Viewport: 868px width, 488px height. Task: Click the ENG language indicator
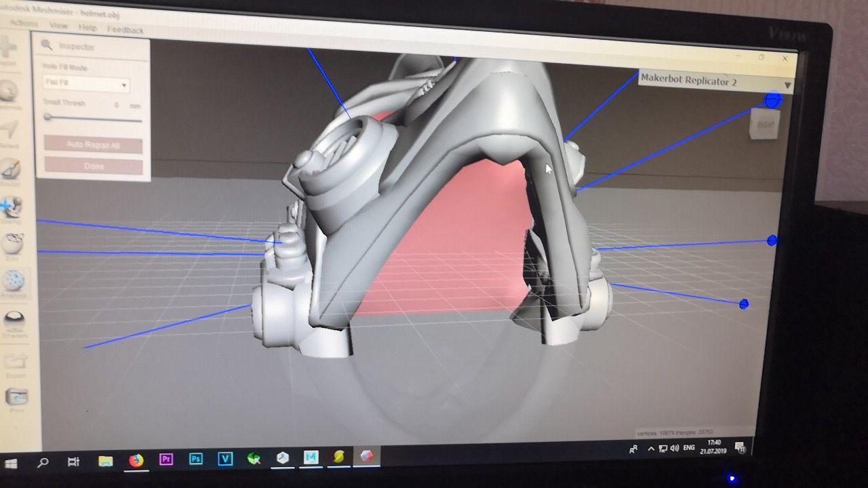[689, 448]
